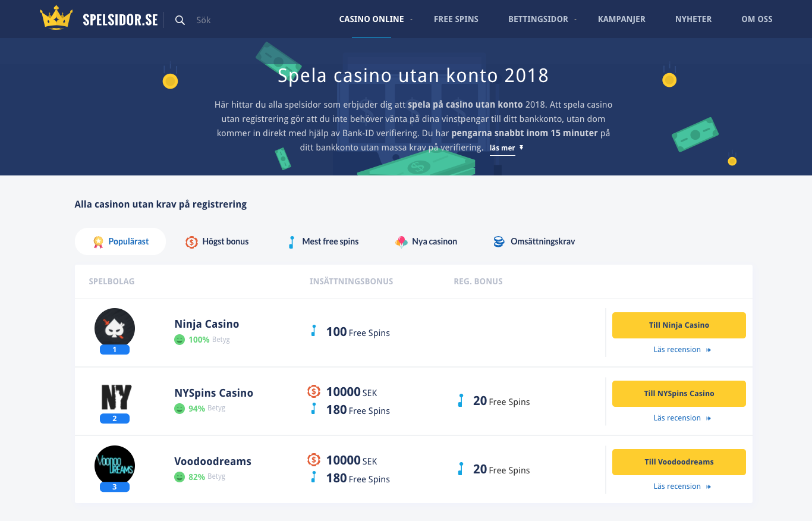Image resolution: width=812 pixels, height=521 pixels.
Task: Select the Nya casinon tab
Action: (x=426, y=241)
